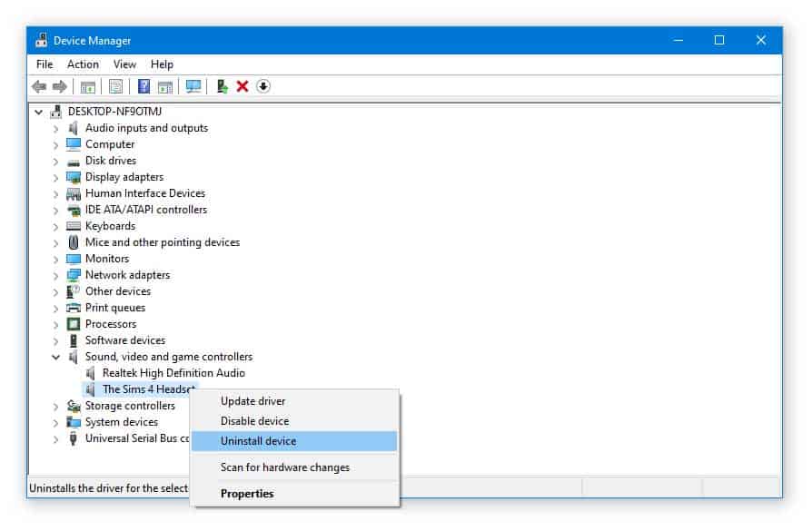Image resolution: width=812 pixels, height=531 pixels.
Task: Click the Action Pane toolbar icon
Action: pos(165,86)
